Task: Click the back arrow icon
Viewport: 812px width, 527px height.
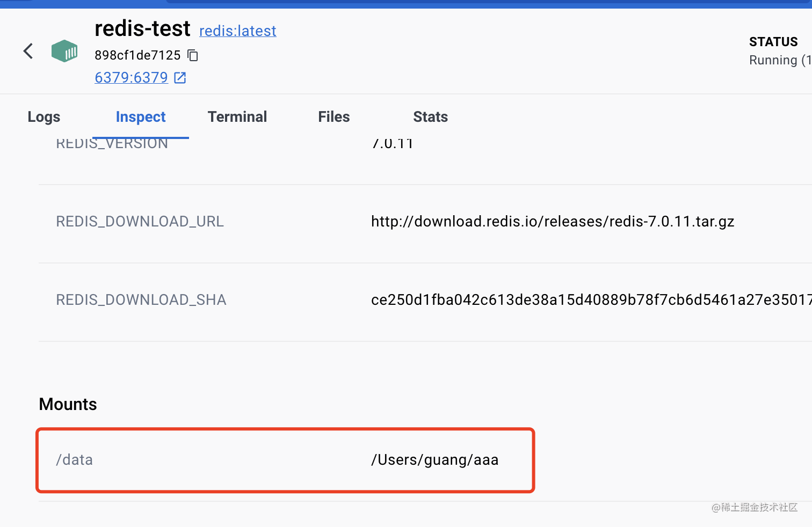Action: (x=28, y=52)
